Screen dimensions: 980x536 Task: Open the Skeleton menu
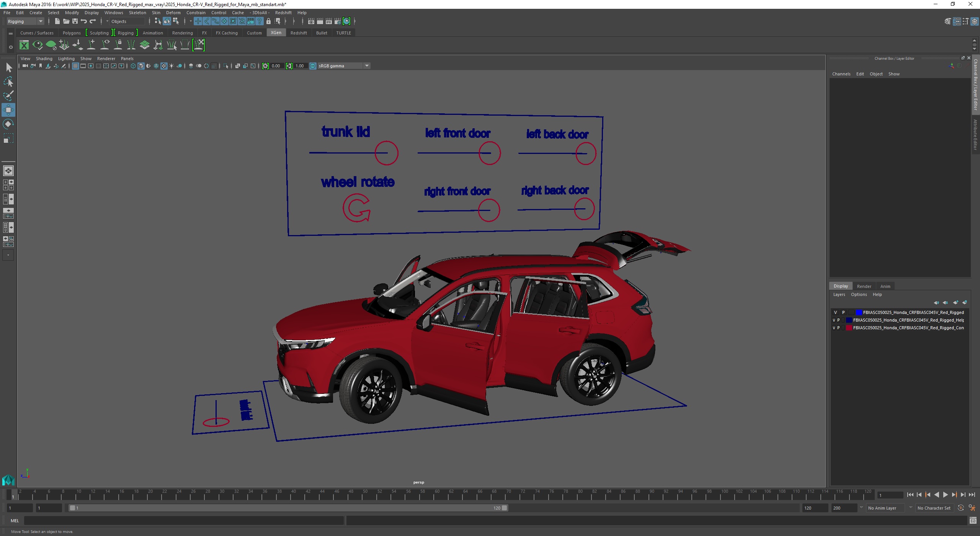pos(137,13)
